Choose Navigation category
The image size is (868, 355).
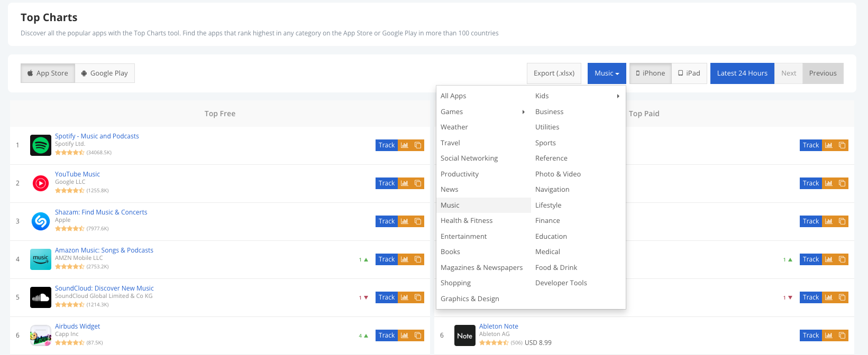pos(578,189)
